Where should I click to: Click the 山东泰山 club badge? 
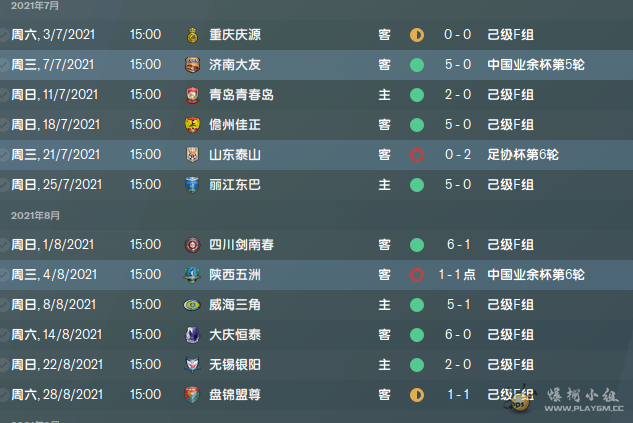(x=192, y=155)
